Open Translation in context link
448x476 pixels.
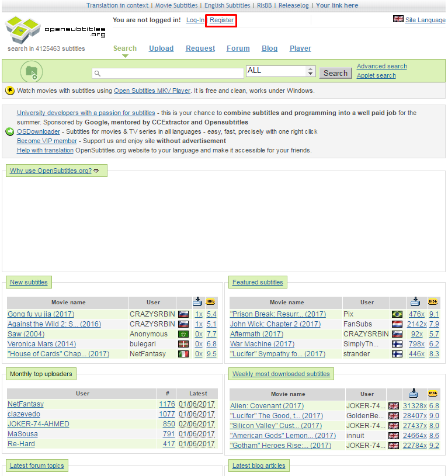pyautogui.click(x=117, y=5)
